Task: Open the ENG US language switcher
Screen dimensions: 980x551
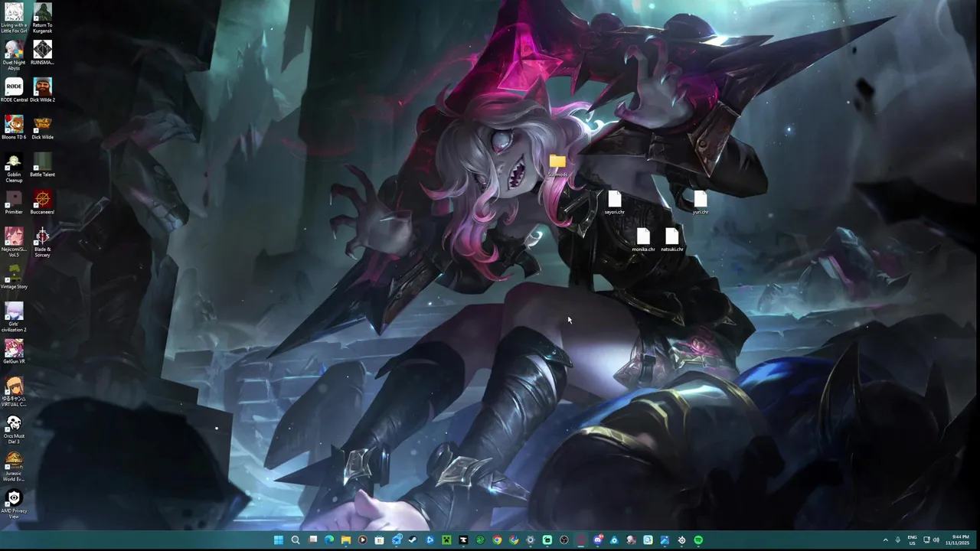Action: [912, 540]
